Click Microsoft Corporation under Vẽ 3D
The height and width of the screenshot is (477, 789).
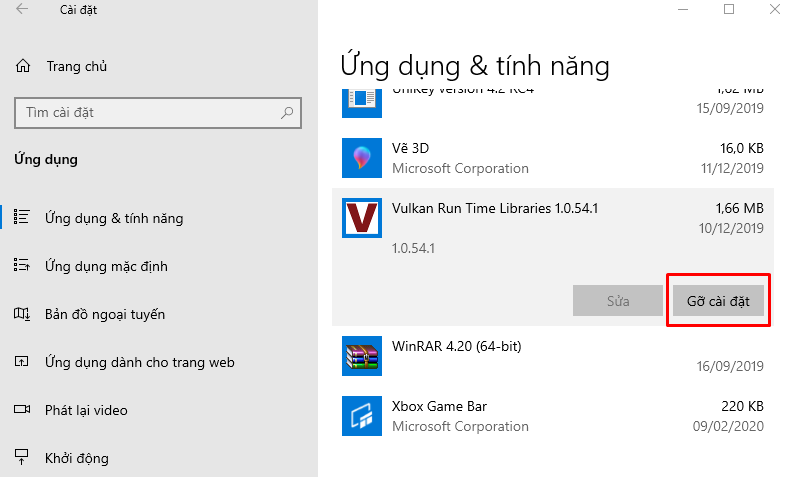(x=460, y=169)
